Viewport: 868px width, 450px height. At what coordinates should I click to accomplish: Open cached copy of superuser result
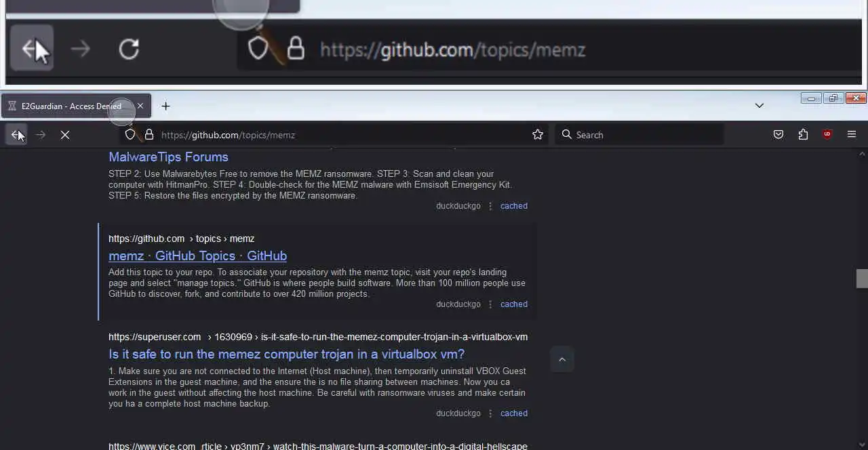pyautogui.click(x=513, y=413)
